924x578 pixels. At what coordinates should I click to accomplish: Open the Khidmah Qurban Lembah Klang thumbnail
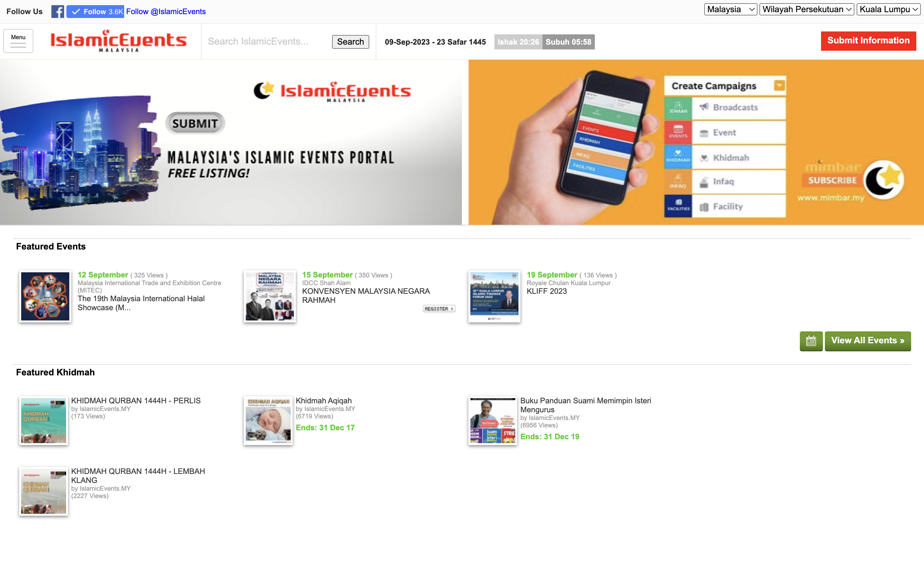[44, 491]
